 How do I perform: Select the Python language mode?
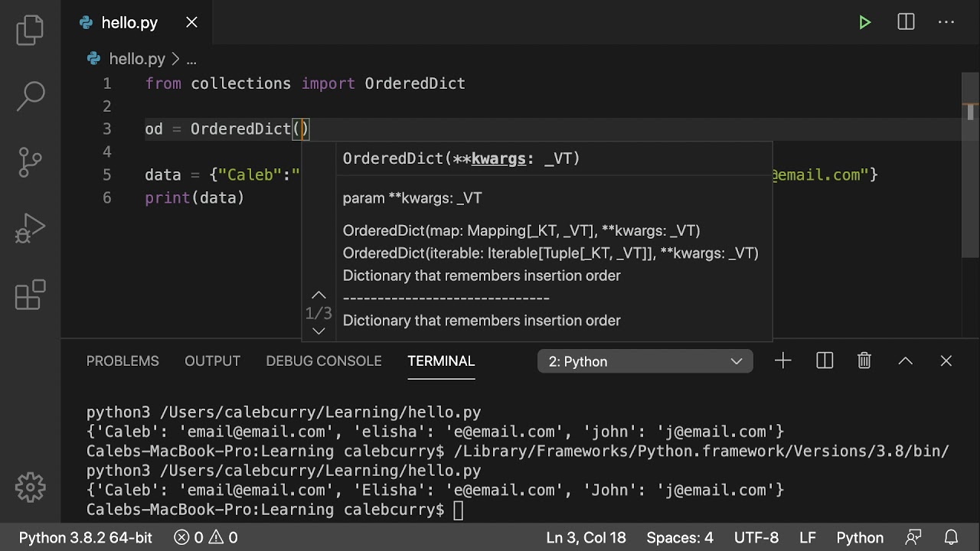pos(860,537)
